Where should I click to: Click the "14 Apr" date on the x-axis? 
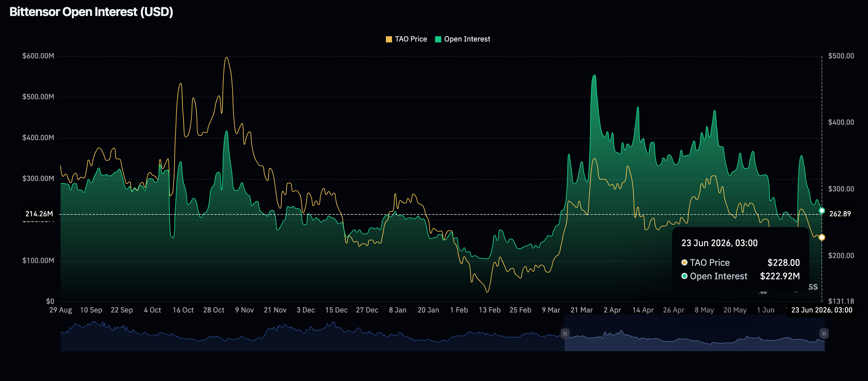coord(643,310)
